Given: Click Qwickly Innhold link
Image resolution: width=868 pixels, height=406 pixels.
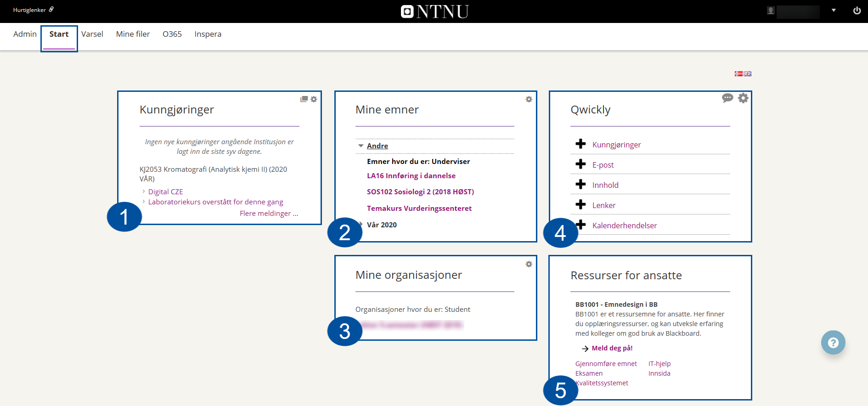Looking at the screenshot, I should click(x=605, y=185).
